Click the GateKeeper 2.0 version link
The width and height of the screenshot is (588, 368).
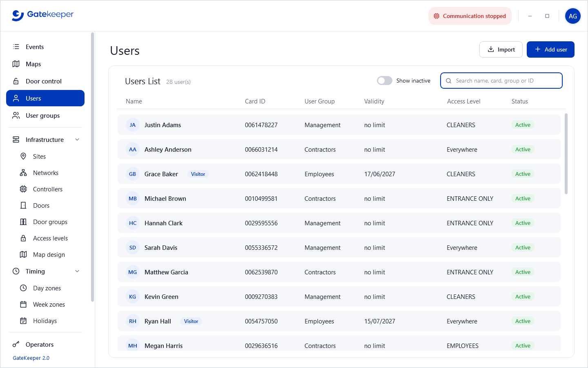(x=31, y=358)
